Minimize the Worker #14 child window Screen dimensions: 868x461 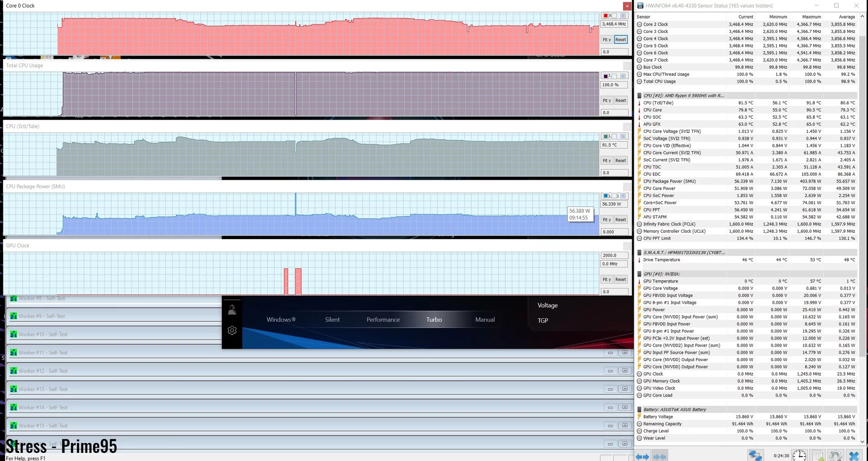click(x=610, y=407)
